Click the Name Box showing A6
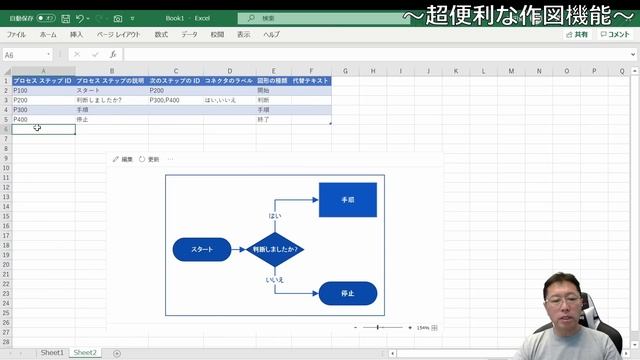Screen dimensions: 640x360 24,55
